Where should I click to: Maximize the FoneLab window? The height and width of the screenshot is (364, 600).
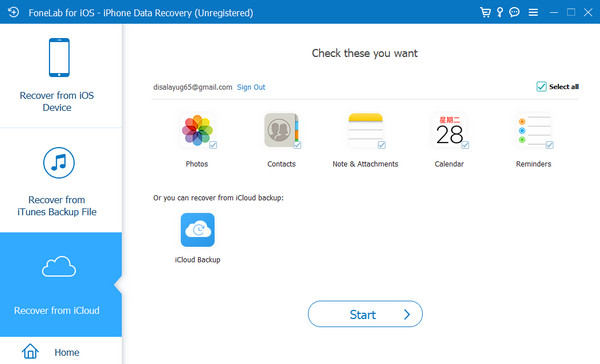[x=571, y=12]
